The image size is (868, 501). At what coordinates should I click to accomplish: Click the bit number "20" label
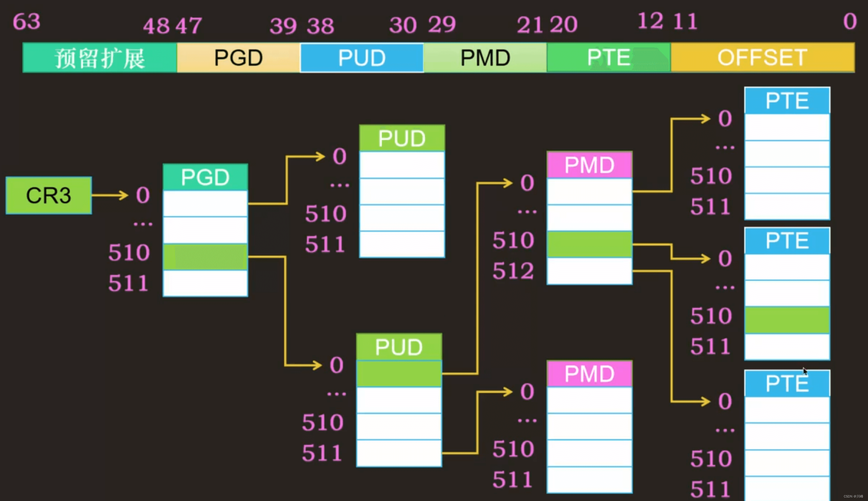click(564, 24)
